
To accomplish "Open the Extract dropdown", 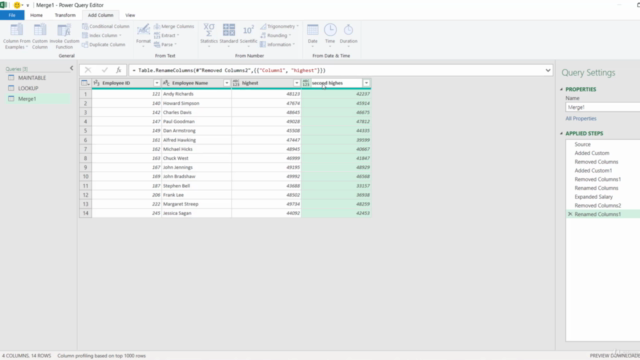I will click(167, 36).
